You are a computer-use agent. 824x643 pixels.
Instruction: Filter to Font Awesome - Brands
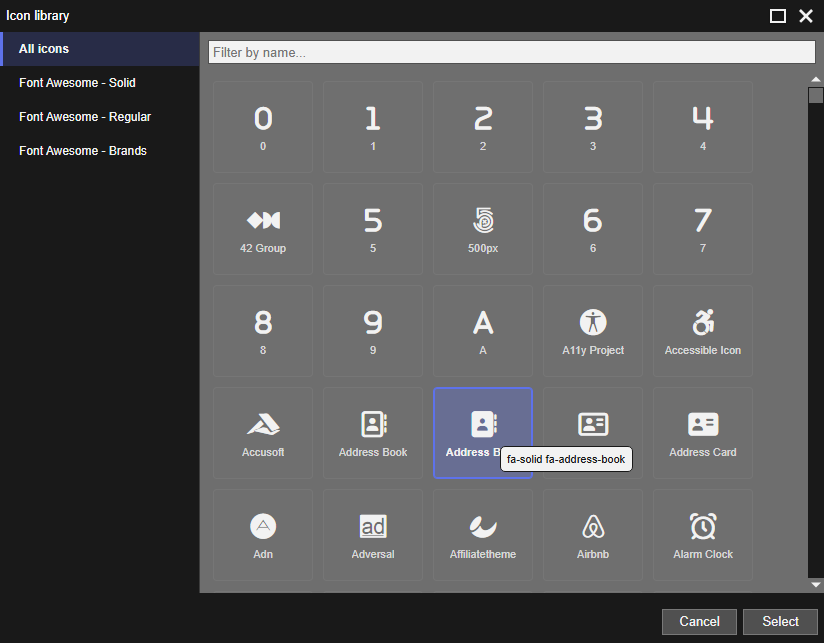click(x=100, y=151)
